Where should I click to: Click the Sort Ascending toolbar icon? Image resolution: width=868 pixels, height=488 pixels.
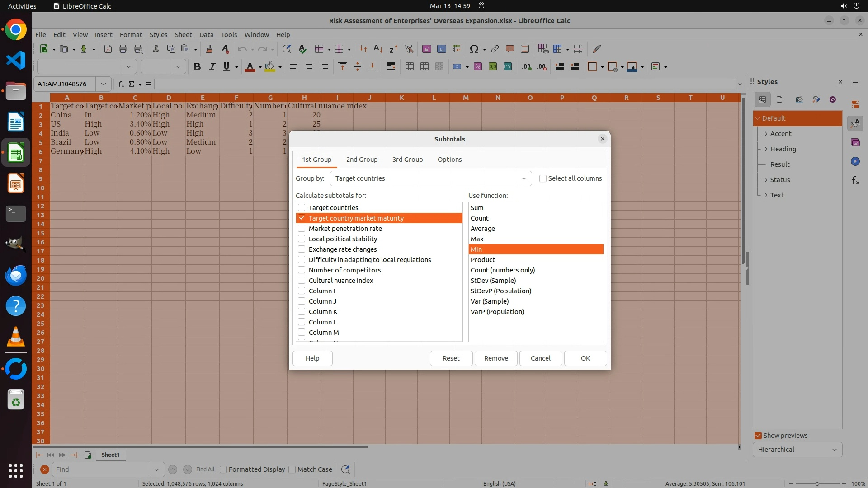pyautogui.click(x=378, y=49)
